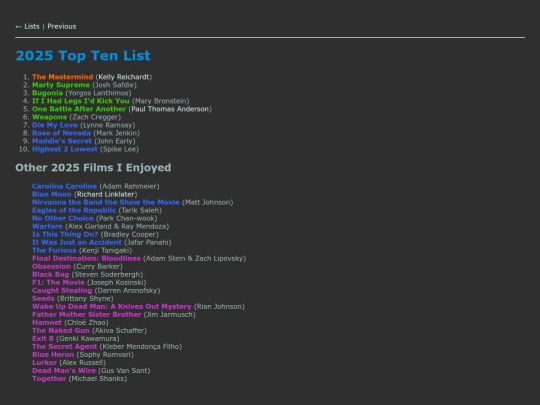Open The Furious film link
This screenshot has height=405, width=540.
point(54,250)
